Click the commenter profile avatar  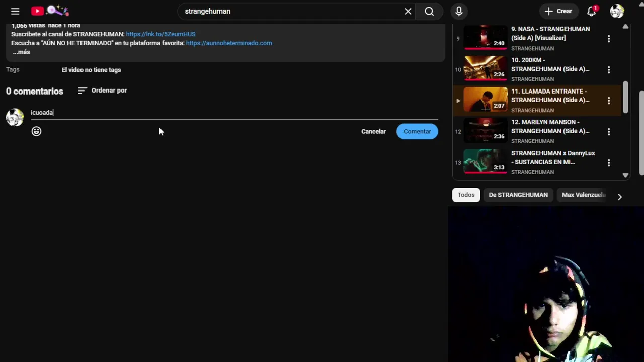coord(15,117)
